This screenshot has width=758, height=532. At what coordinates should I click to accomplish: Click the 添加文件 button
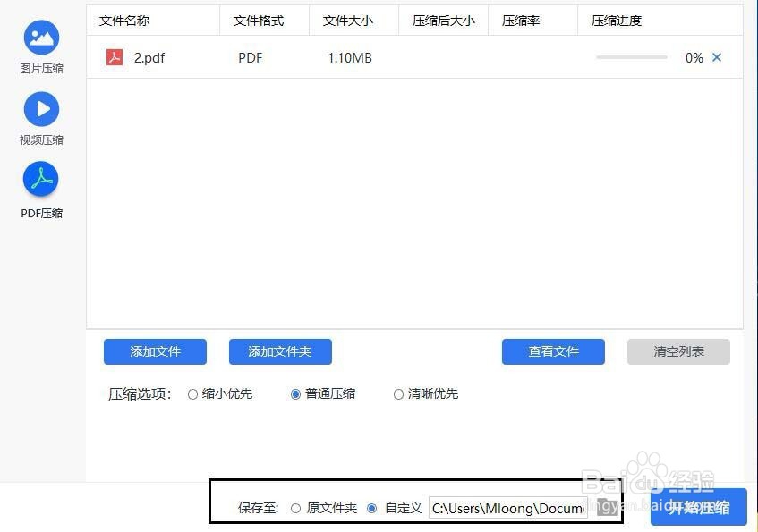point(155,351)
